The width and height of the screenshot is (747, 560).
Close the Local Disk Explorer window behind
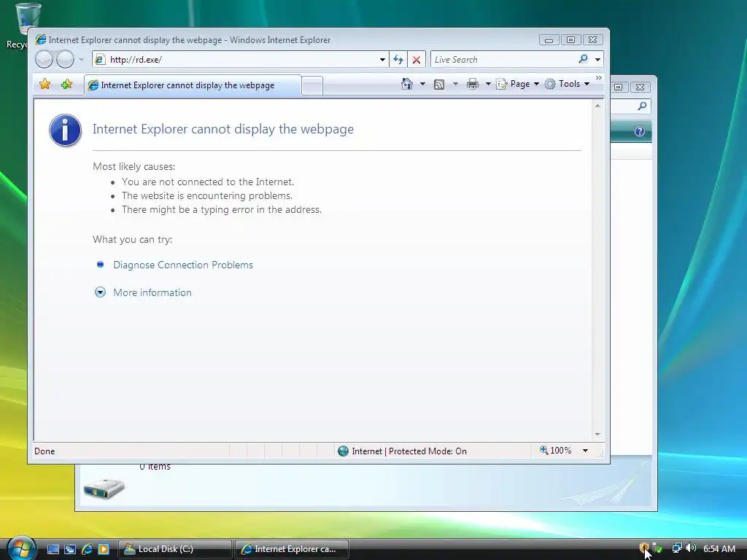[640, 87]
